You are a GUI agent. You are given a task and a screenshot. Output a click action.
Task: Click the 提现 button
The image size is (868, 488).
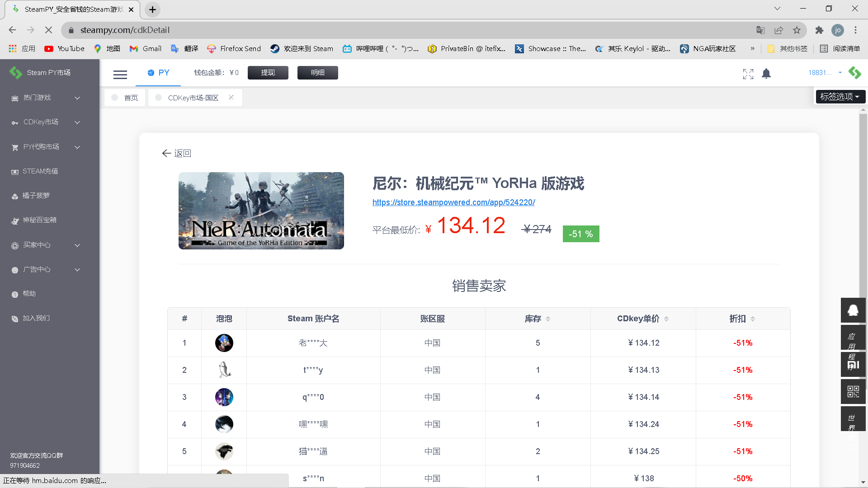268,73
